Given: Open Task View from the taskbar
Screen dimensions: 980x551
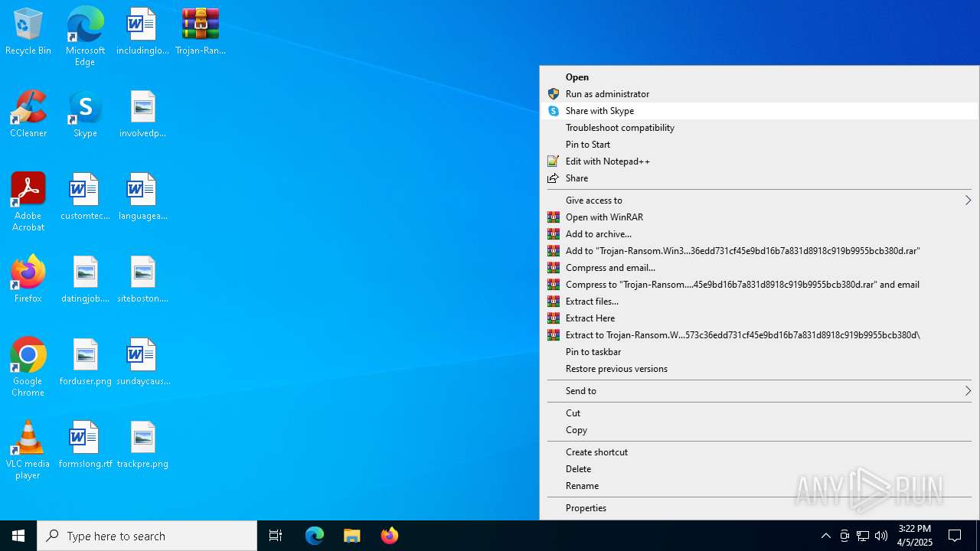Looking at the screenshot, I should [x=276, y=536].
